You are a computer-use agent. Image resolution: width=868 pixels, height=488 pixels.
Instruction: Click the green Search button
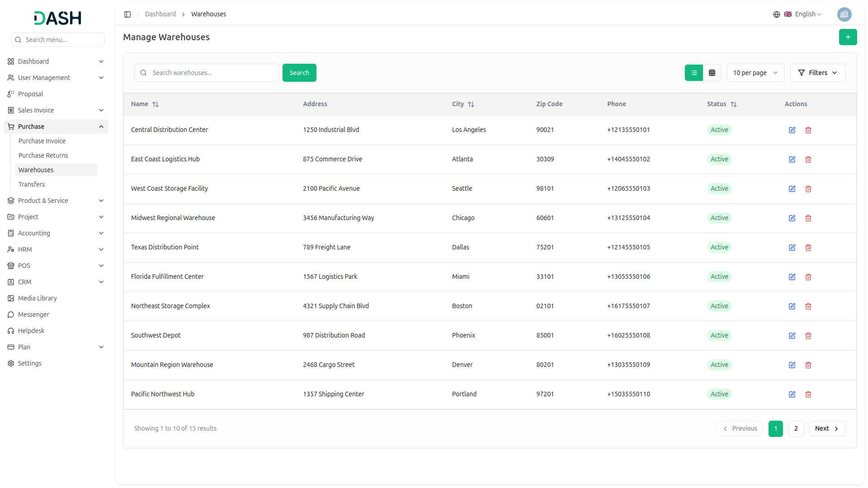click(299, 73)
